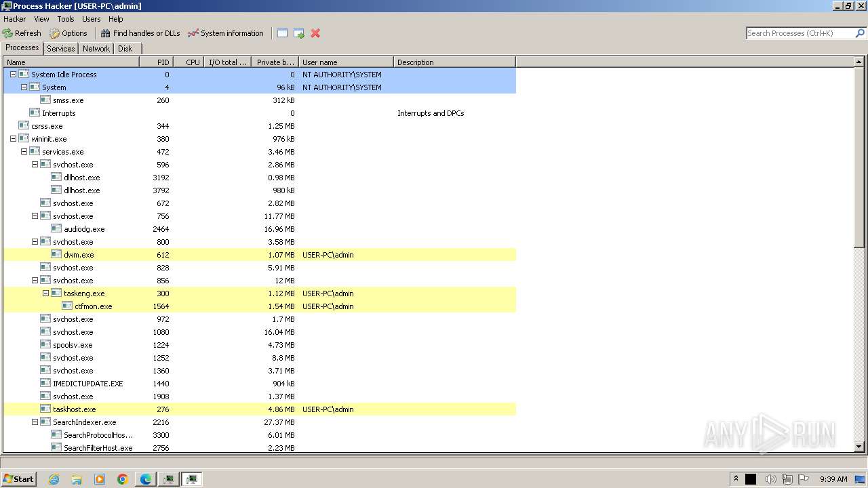Select svchost.exe with PID 1080
The height and width of the screenshot is (488, 868).
(x=260, y=332)
